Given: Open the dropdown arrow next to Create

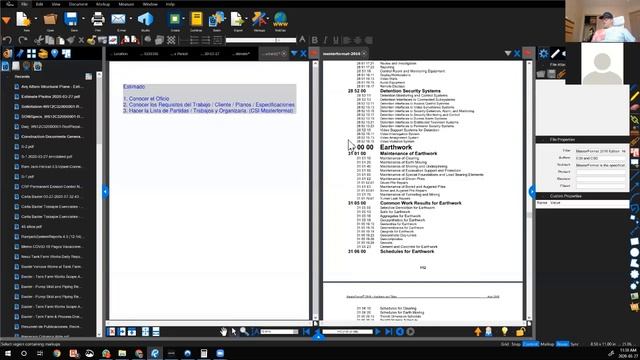Looking at the screenshot, I should point(183,18).
